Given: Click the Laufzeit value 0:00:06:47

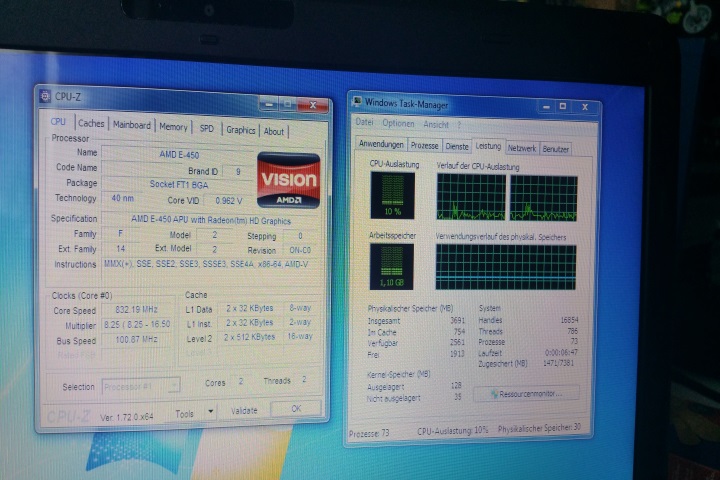Looking at the screenshot, I should (561, 352).
